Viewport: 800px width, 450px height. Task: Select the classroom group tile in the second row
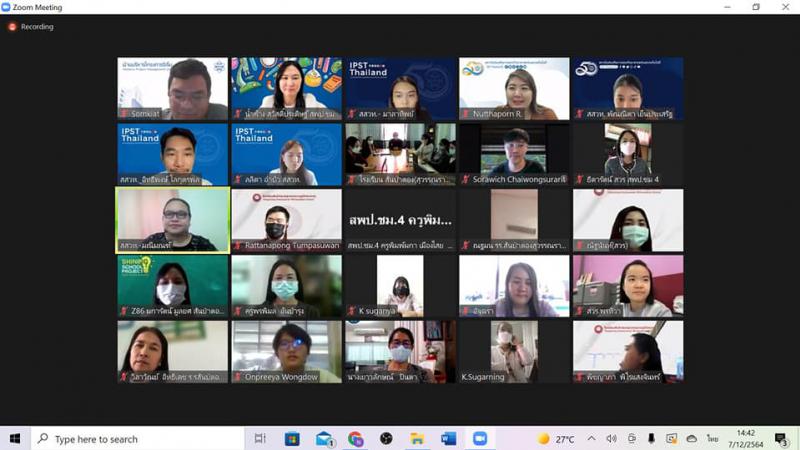pos(400,154)
